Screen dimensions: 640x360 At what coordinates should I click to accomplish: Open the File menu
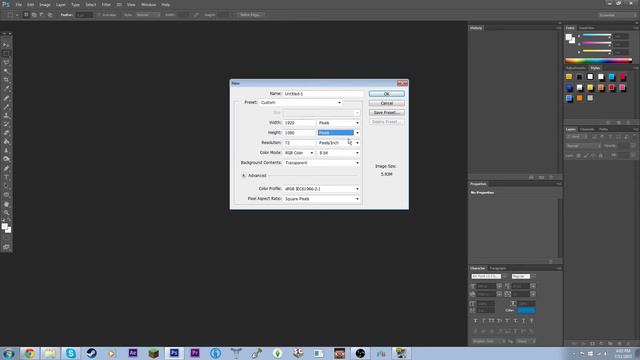tap(18, 4)
